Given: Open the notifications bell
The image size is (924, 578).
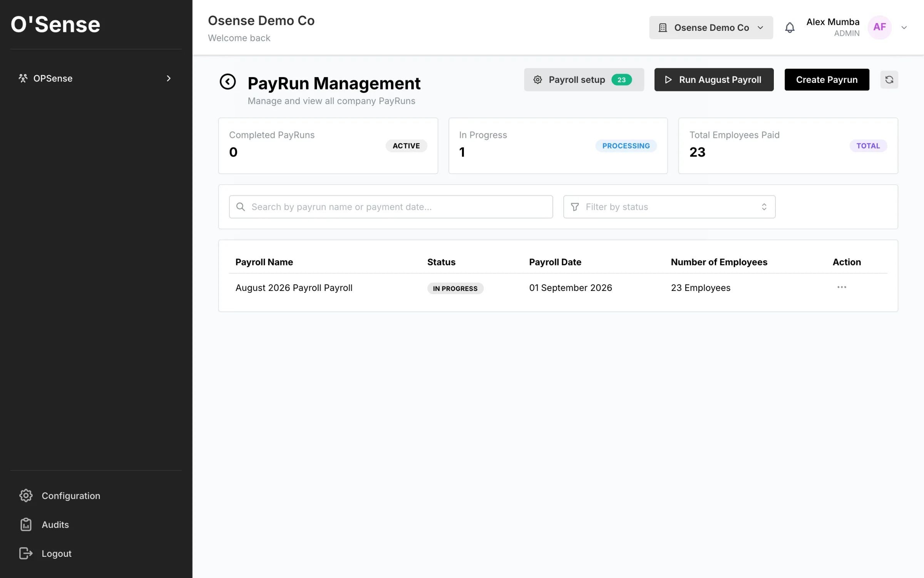Looking at the screenshot, I should 790,28.
